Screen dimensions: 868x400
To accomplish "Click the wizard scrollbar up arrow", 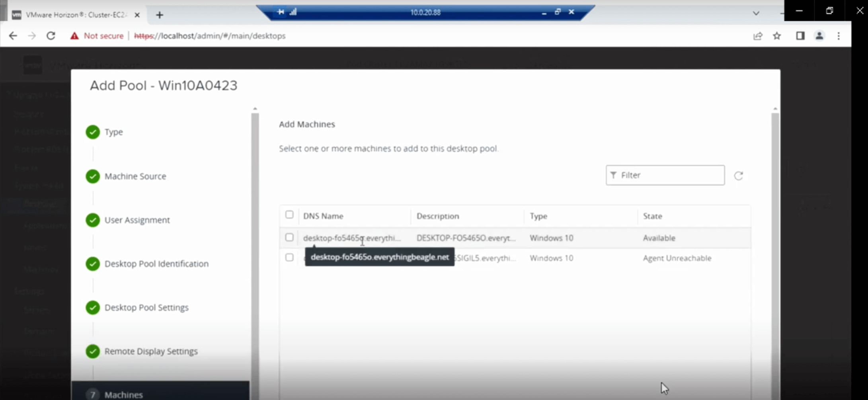I will pos(255,108).
